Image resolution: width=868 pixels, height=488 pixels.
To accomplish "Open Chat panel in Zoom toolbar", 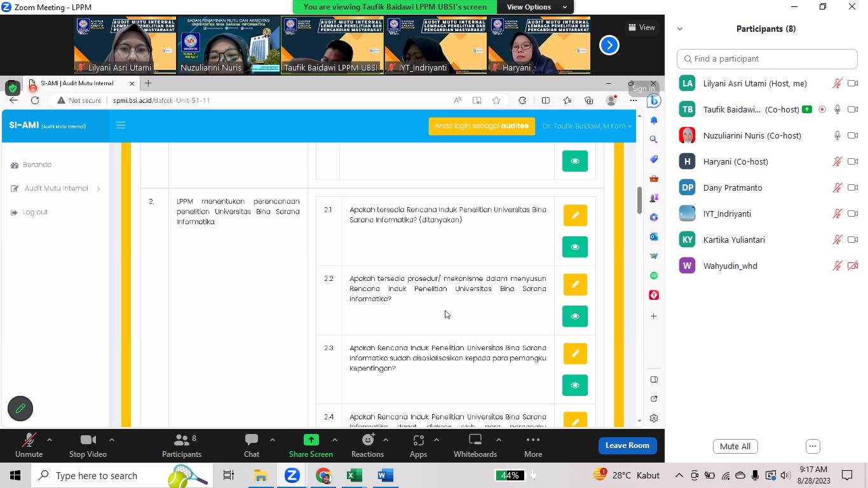I will coord(252,445).
